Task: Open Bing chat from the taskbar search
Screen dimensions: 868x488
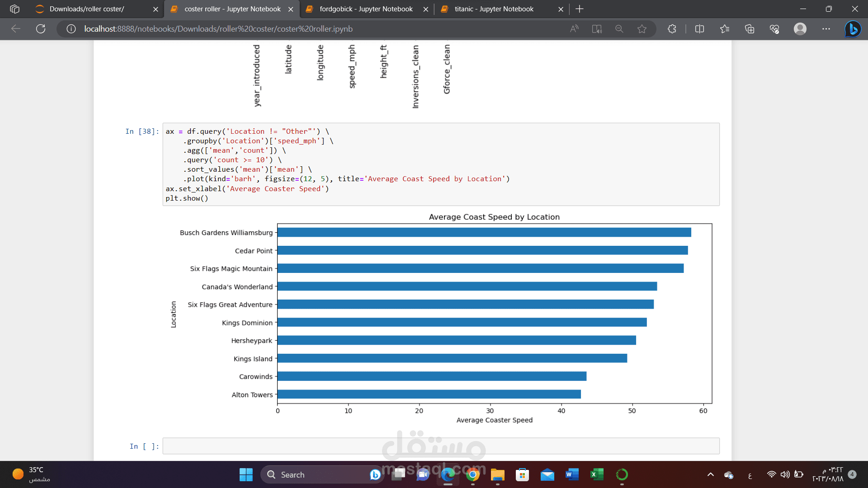Action: point(375,474)
